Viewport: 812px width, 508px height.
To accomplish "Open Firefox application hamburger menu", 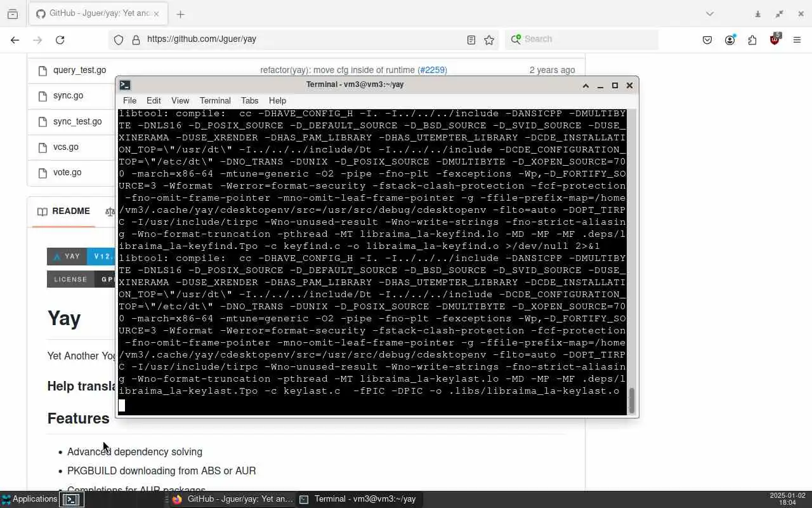I will (797, 39).
